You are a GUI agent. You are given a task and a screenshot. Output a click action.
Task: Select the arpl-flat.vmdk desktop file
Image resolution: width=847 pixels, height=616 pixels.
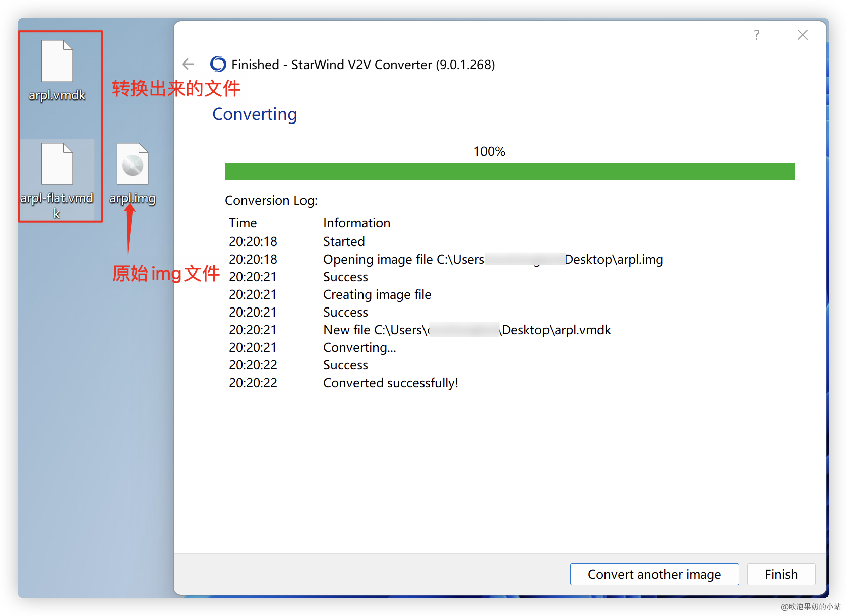click(57, 180)
